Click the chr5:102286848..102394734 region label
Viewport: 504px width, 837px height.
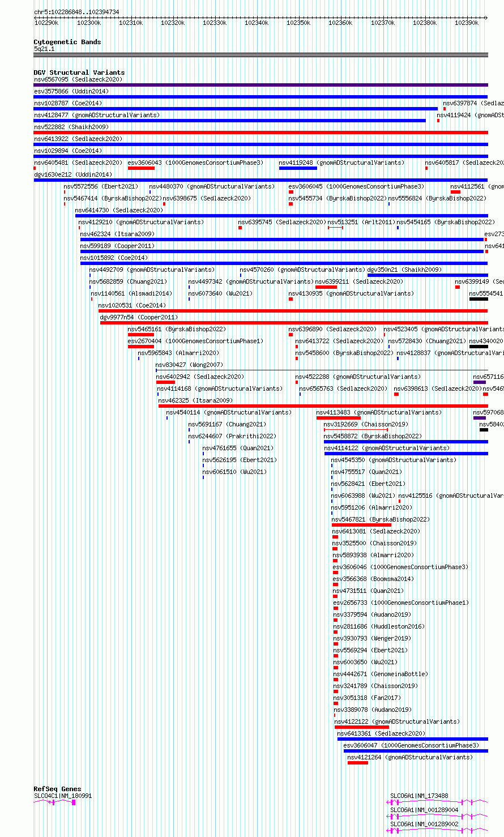76,12
